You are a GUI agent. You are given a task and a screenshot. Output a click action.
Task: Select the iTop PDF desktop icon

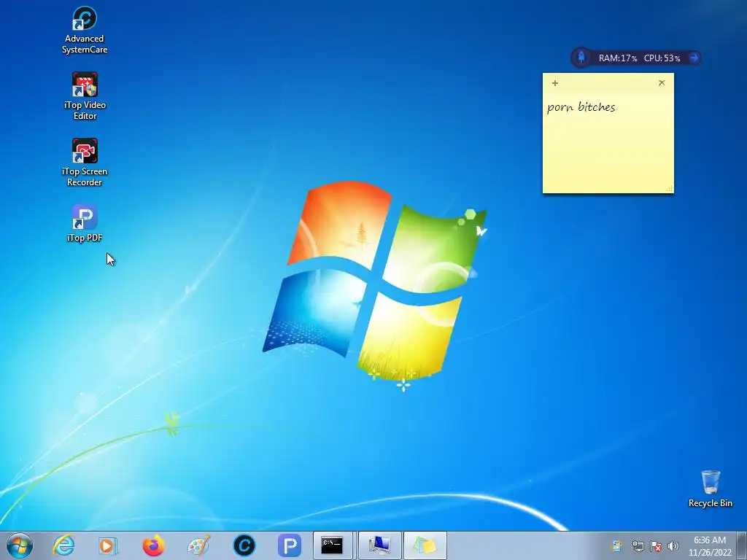[x=85, y=223]
